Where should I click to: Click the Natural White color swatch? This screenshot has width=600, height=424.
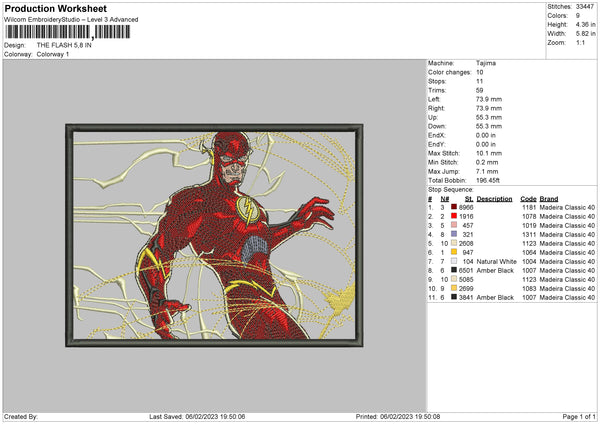(x=454, y=261)
